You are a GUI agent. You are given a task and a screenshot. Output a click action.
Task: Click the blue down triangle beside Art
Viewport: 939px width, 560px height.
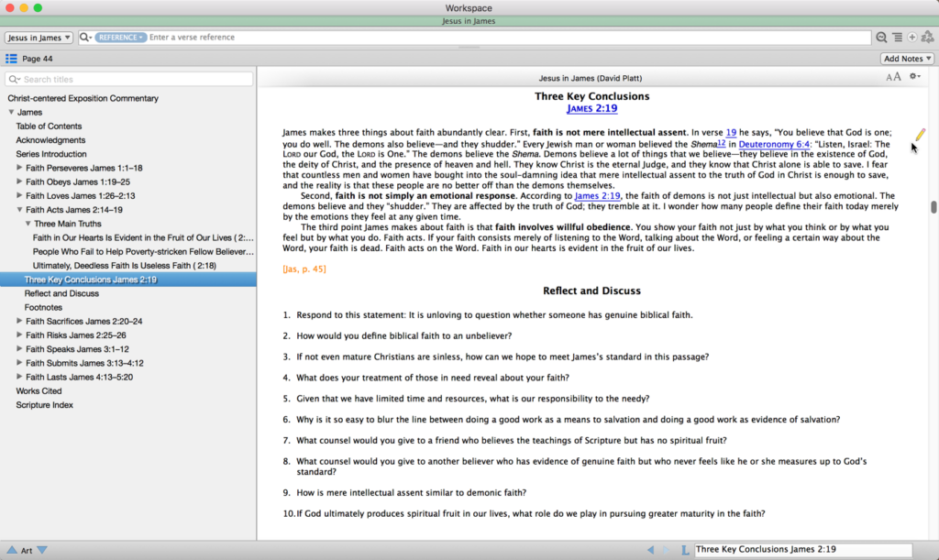tap(42, 550)
